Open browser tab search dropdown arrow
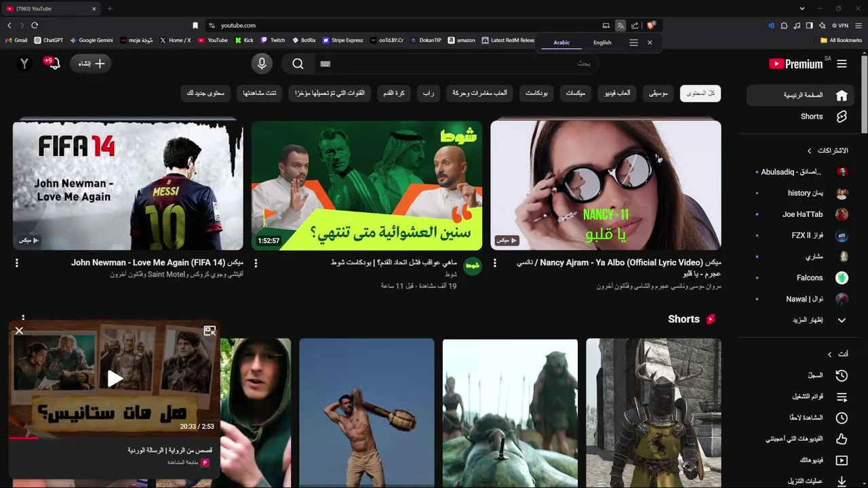This screenshot has width=868, height=488. tap(802, 8)
